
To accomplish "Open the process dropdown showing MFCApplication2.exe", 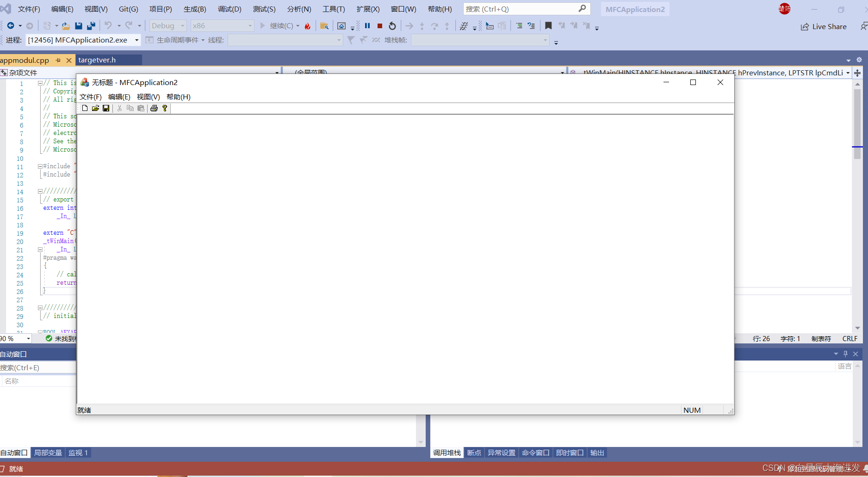I will click(x=83, y=40).
